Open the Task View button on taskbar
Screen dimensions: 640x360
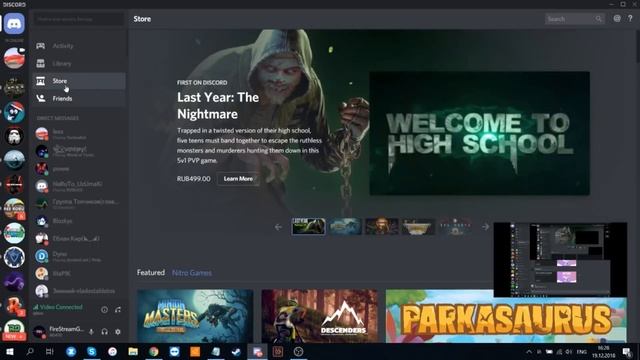point(50,352)
